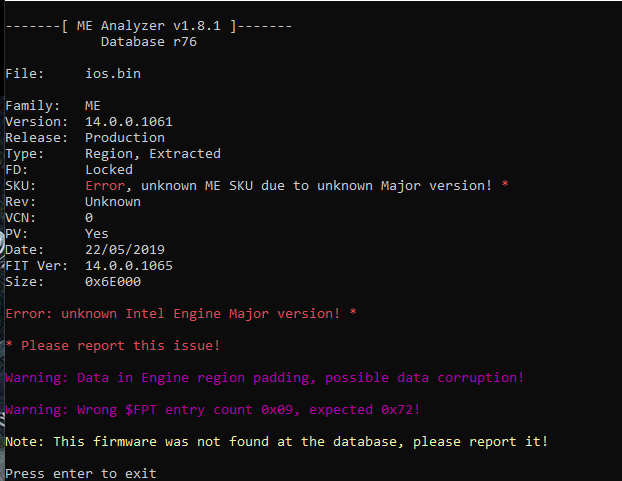The image size is (622, 481).
Task: Click the red asterisk after Major version!
Action: pos(505,184)
